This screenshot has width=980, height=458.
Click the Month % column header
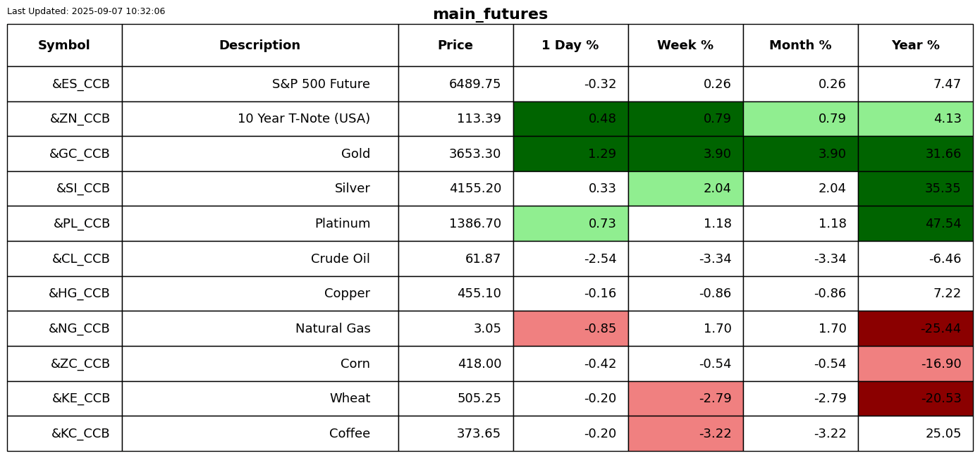point(800,45)
